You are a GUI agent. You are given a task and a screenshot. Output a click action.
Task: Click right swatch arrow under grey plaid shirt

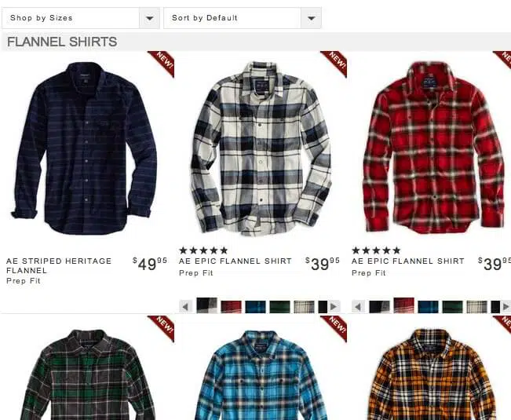[334, 307]
